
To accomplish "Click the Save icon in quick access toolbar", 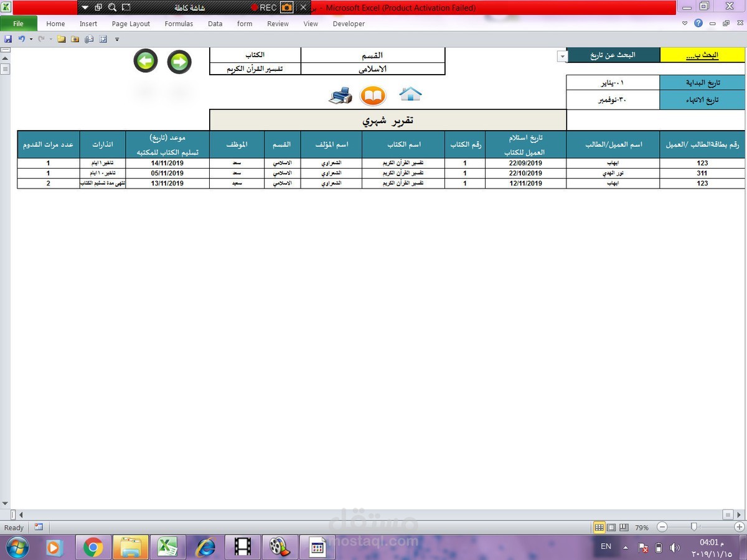I will point(7,39).
